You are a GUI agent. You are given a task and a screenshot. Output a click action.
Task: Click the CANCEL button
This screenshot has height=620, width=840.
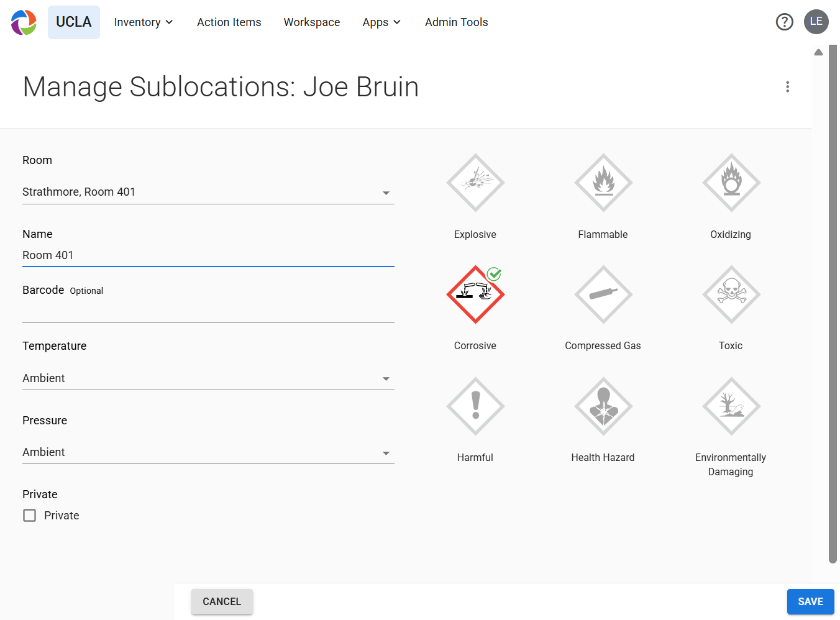[222, 601]
